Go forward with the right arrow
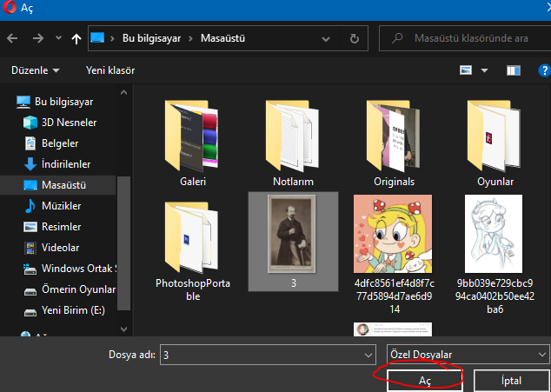The height and width of the screenshot is (392, 551). [x=38, y=38]
